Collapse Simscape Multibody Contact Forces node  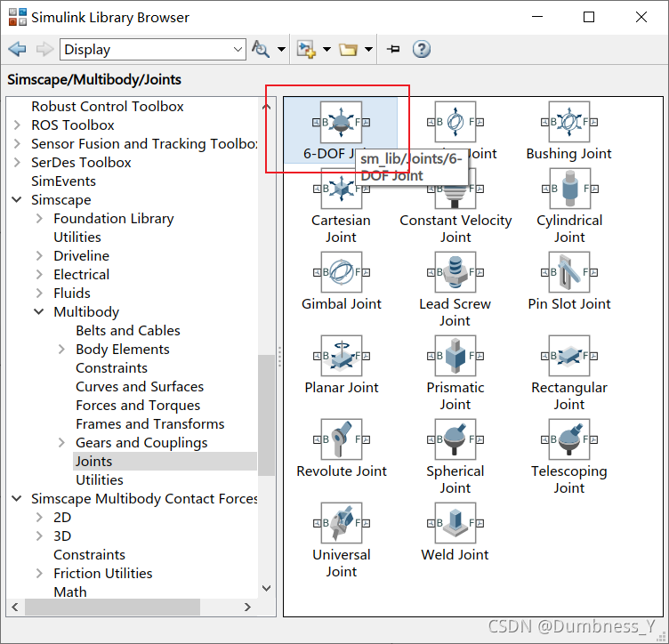(17, 499)
